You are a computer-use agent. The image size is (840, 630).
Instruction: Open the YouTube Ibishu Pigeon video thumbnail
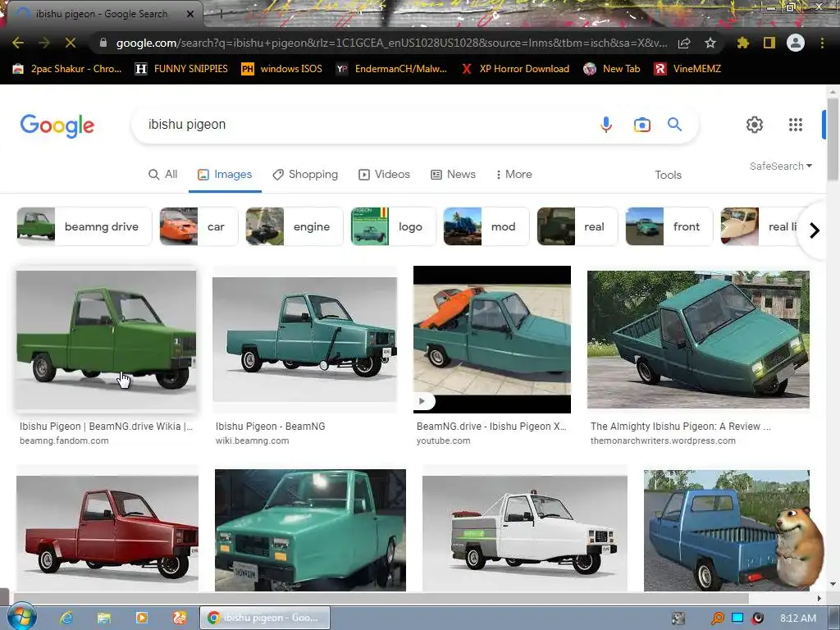pos(492,339)
